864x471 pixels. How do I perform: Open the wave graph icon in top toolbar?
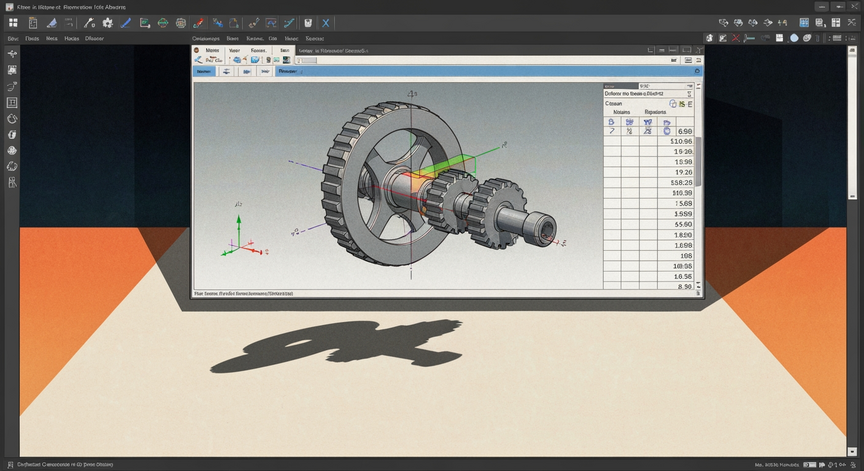tap(271, 23)
